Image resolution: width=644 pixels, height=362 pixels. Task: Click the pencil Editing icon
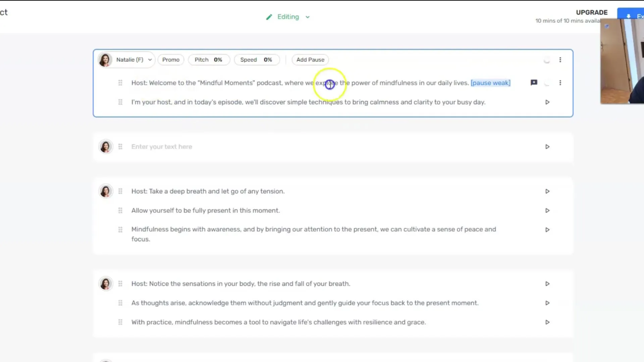click(x=269, y=17)
